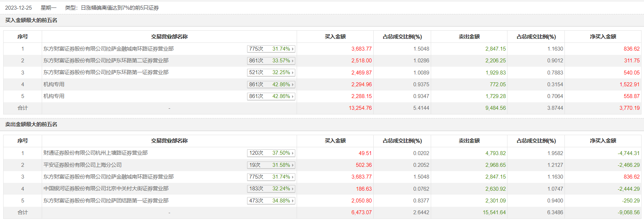644x221 pixels.
Task: Expand the 473次 34.88% stats box
Action: tap(271, 201)
